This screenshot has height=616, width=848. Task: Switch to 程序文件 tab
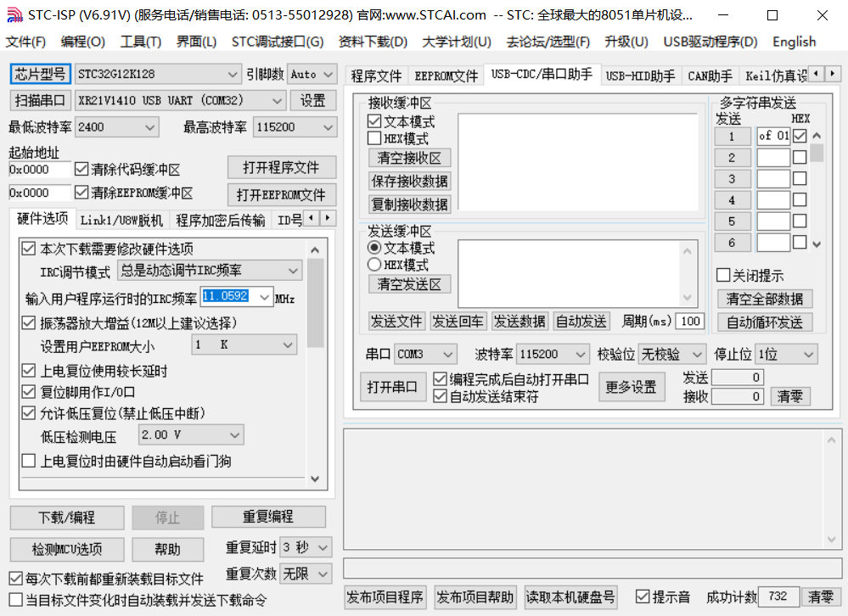click(376, 76)
